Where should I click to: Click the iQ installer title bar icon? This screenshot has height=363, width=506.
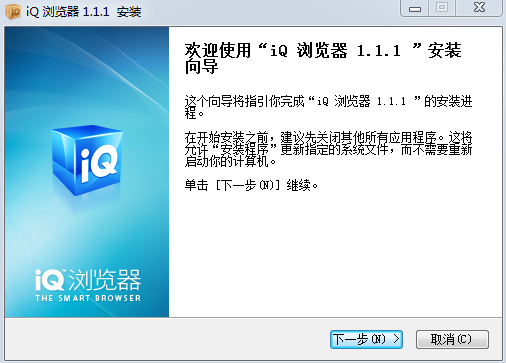pyautogui.click(x=13, y=12)
